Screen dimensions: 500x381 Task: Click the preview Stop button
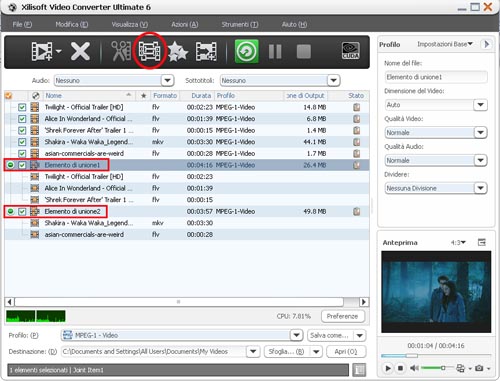[x=400, y=368]
